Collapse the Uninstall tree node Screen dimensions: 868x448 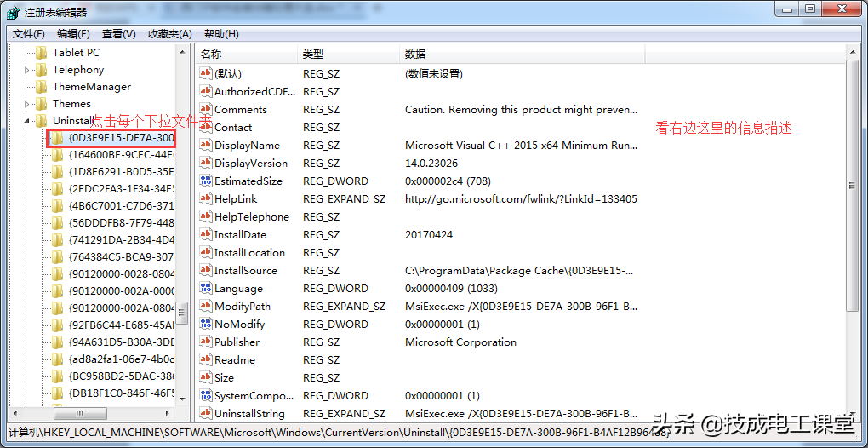(x=27, y=121)
